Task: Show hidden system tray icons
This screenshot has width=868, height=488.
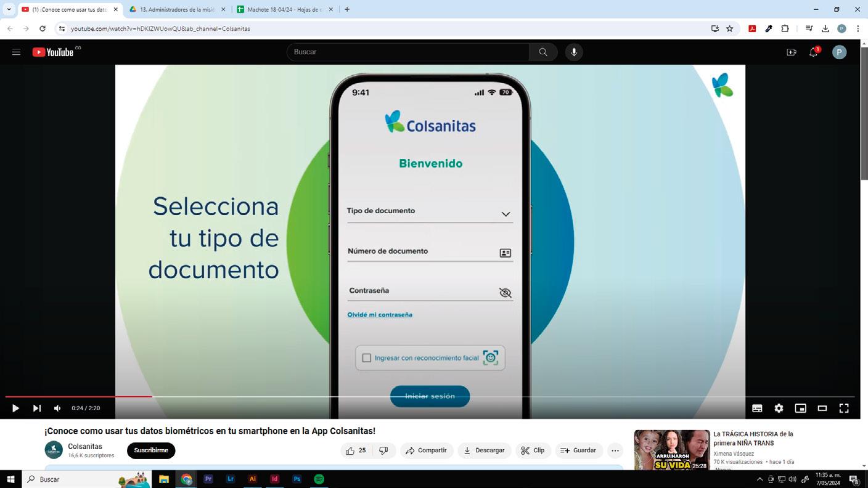Action: (759, 479)
